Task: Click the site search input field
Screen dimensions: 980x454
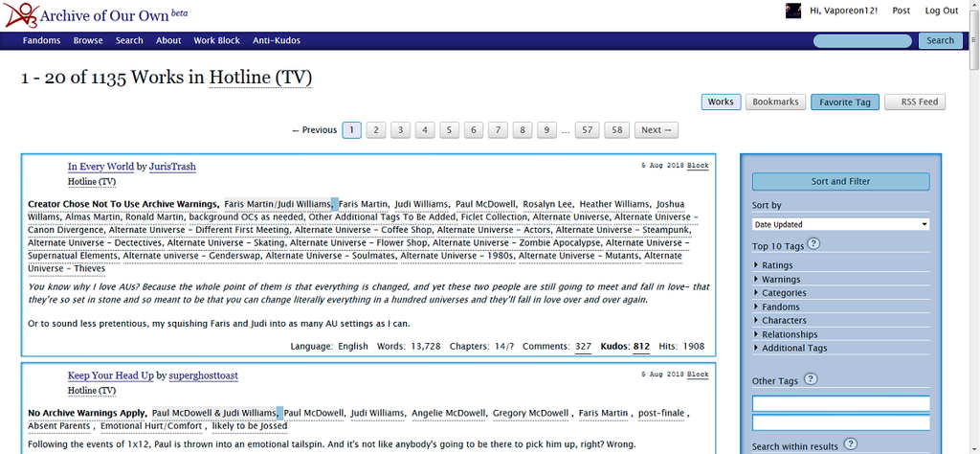Action: pos(862,41)
